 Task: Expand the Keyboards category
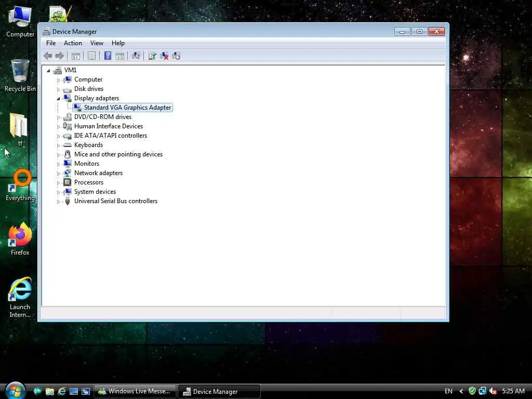(x=58, y=145)
